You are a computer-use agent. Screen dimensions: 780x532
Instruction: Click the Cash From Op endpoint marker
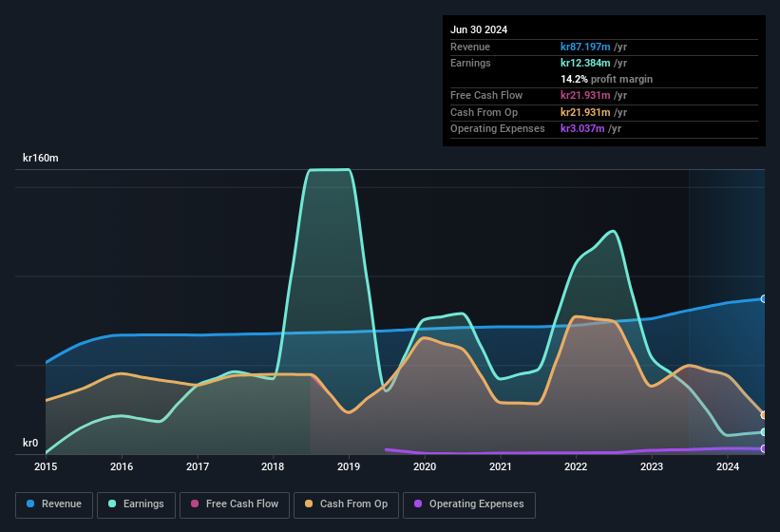coord(764,414)
